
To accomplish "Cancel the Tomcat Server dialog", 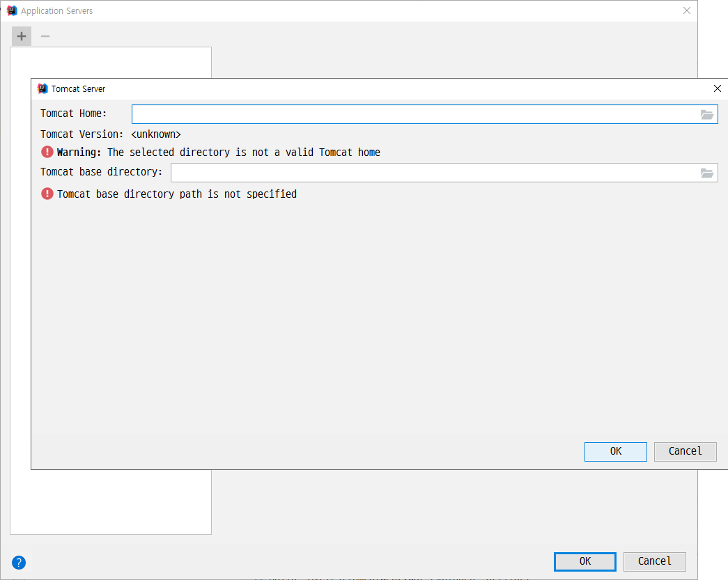I will click(x=686, y=451).
